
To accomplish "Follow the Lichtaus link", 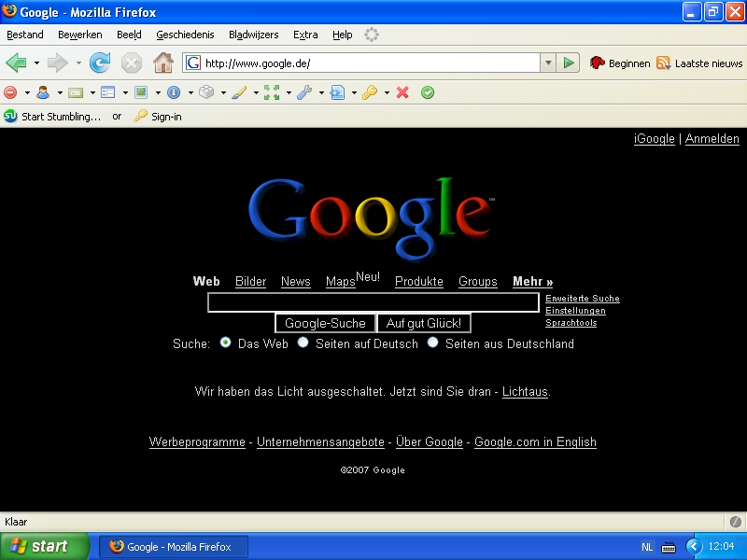I will point(525,391).
